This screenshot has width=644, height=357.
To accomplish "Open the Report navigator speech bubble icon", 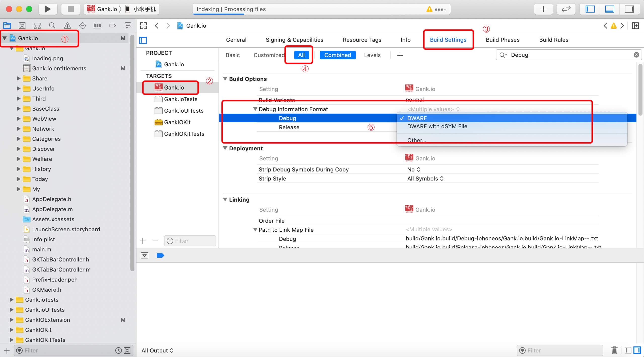I will click(x=128, y=25).
